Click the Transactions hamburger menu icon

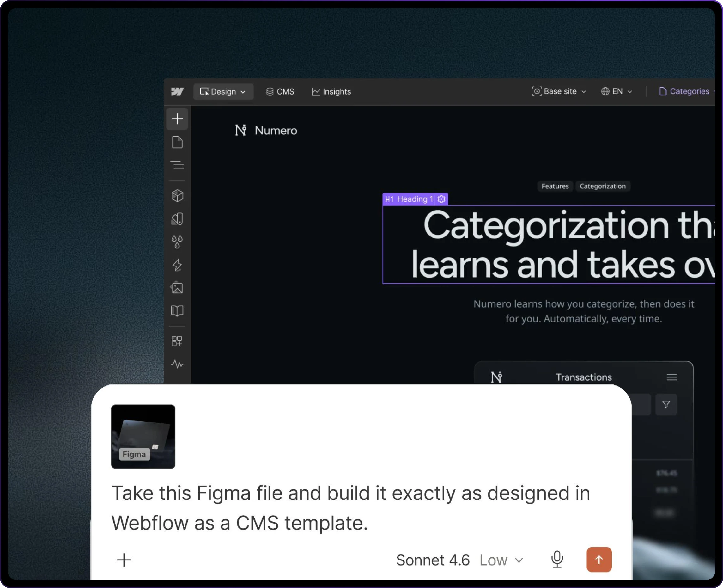pyautogui.click(x=671, y=377)
